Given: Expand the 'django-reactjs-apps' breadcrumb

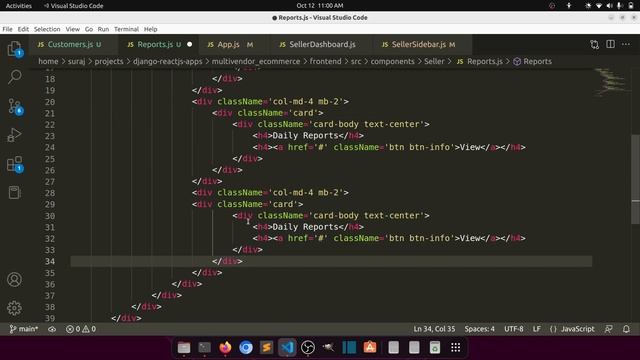Looking at the screenshot, I should coord(167,61).
